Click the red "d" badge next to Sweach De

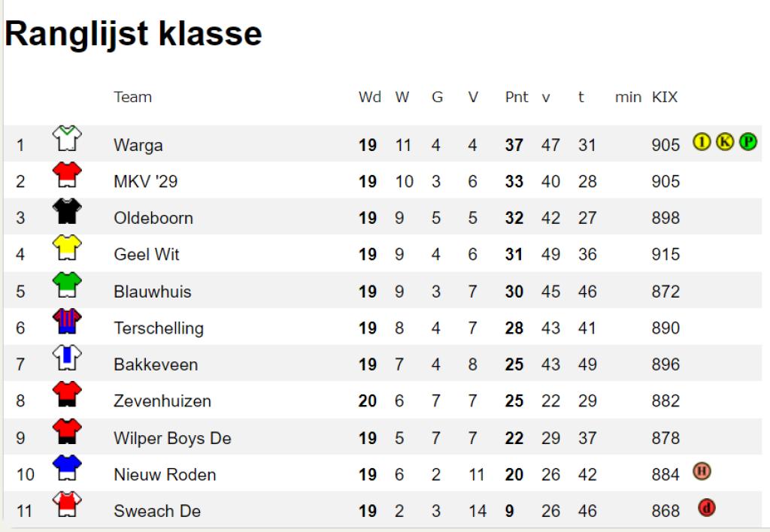[707, 507]
